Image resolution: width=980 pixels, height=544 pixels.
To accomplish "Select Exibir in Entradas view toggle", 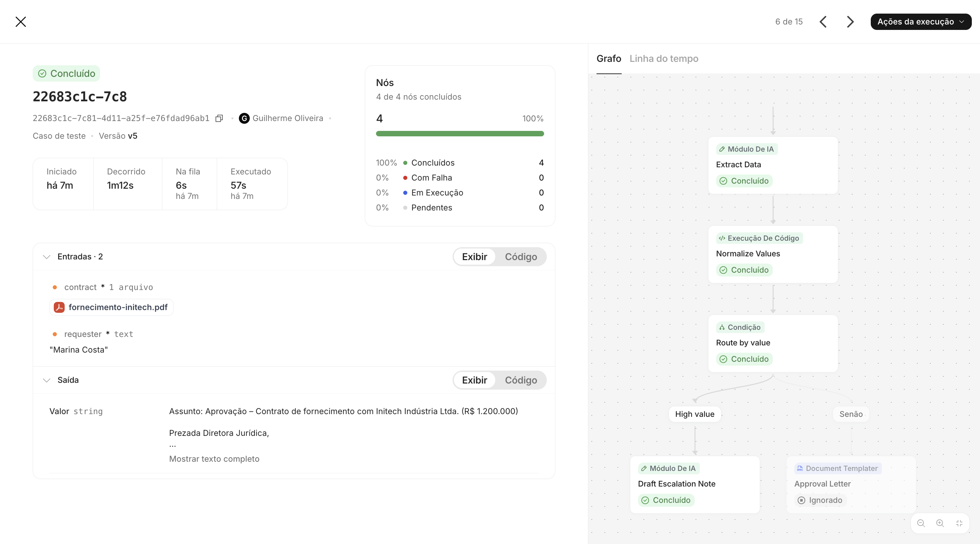I will pyautogui.click(x=474, y=257).
